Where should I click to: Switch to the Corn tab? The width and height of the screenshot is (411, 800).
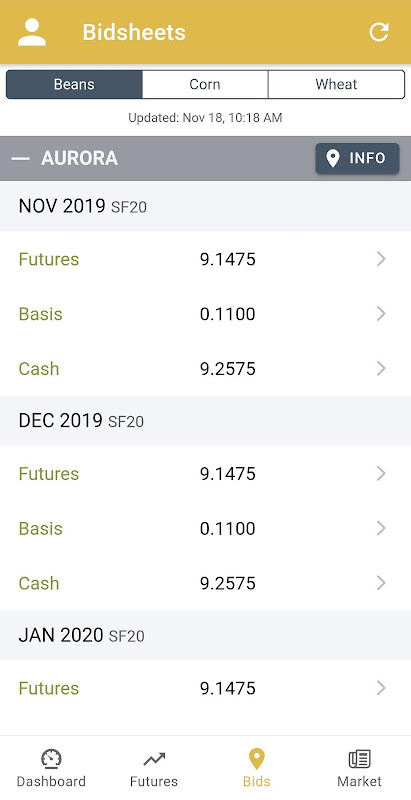(x=205, y=84)
